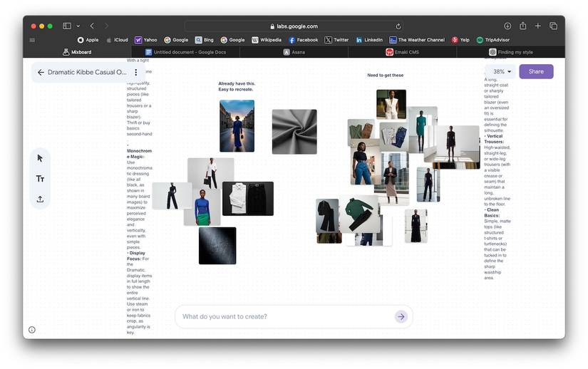
Task: Click the Safari share icon
Action: [x=522, y=26]
